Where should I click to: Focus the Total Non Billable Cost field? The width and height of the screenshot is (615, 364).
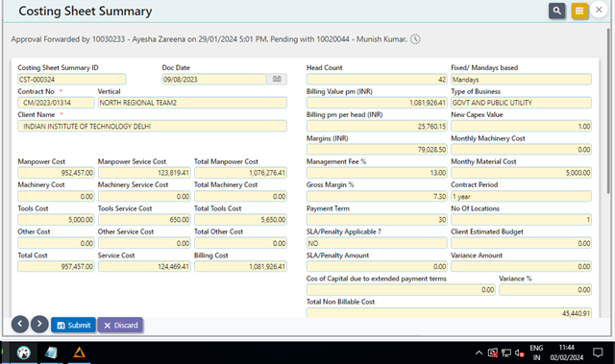(449, 313)
